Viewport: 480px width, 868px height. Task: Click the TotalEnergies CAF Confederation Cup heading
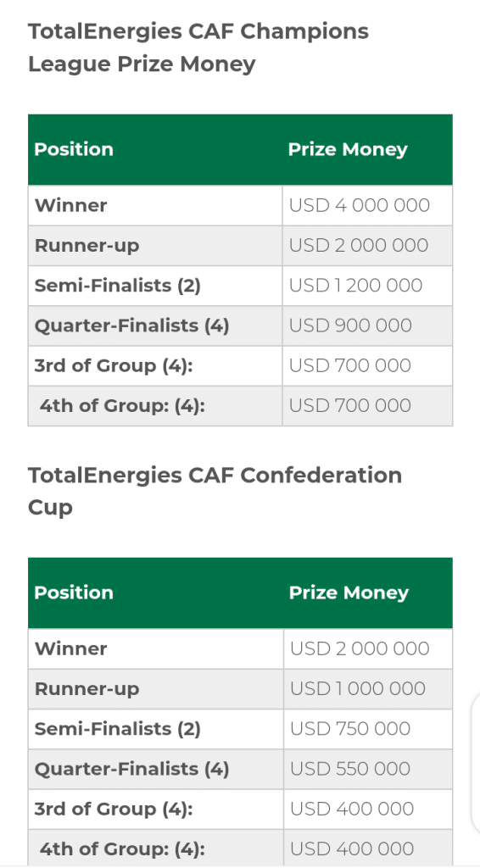(x=215, y=491)
